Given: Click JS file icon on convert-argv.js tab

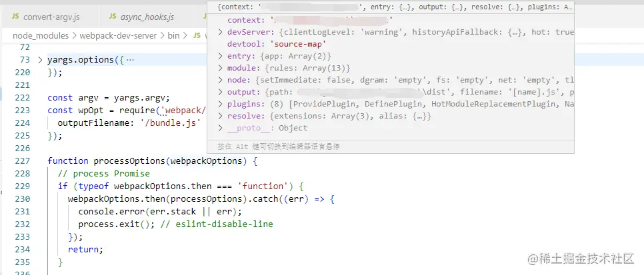Looking at the screenshot, I should [x=15, y=17].
